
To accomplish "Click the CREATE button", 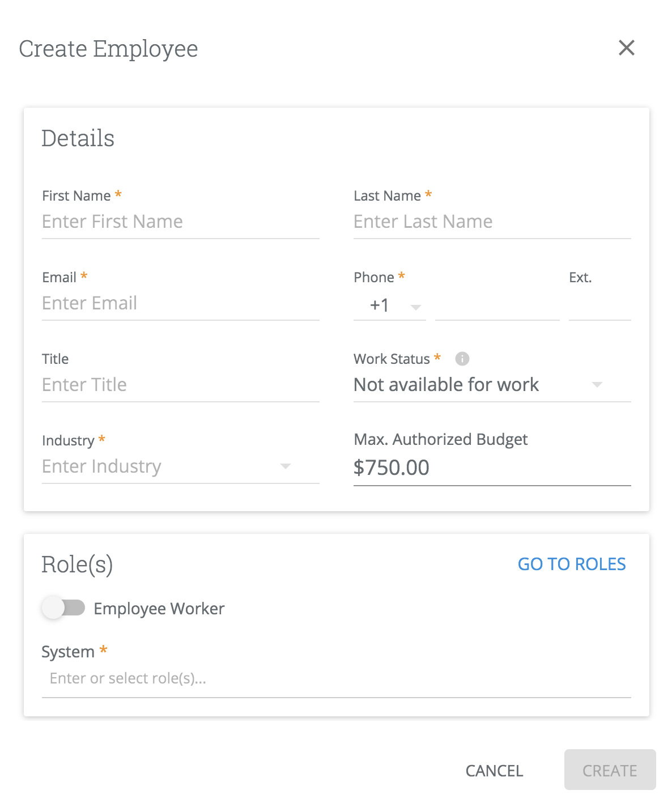I will [610, 770].
